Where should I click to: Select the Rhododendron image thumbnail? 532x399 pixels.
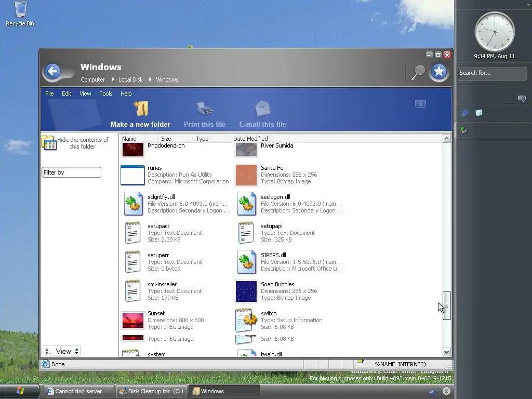(x=132, y=150)
